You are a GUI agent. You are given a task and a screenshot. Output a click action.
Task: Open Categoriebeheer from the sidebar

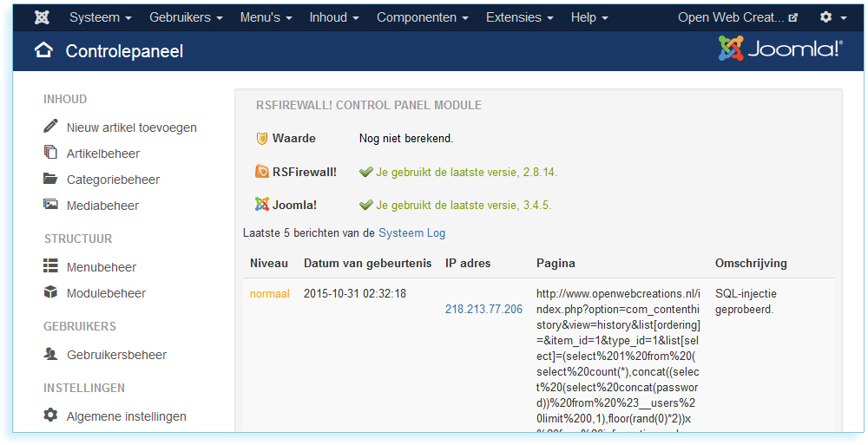click(113, 180)
